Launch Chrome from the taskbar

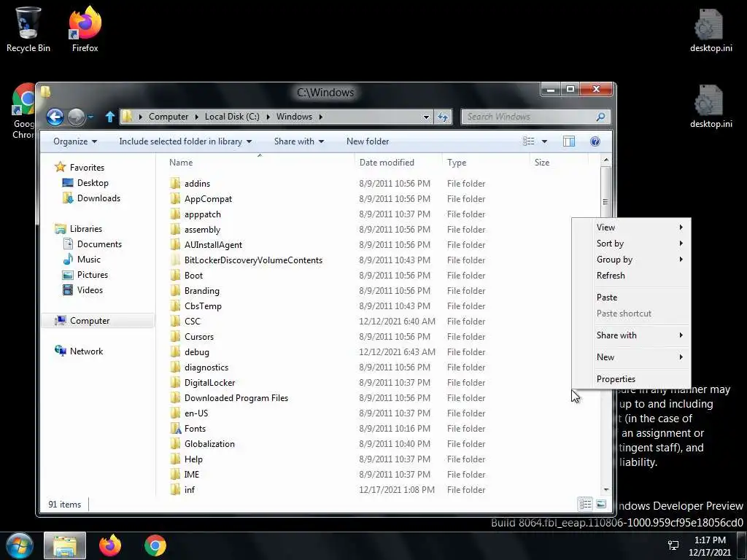(155, 545)
